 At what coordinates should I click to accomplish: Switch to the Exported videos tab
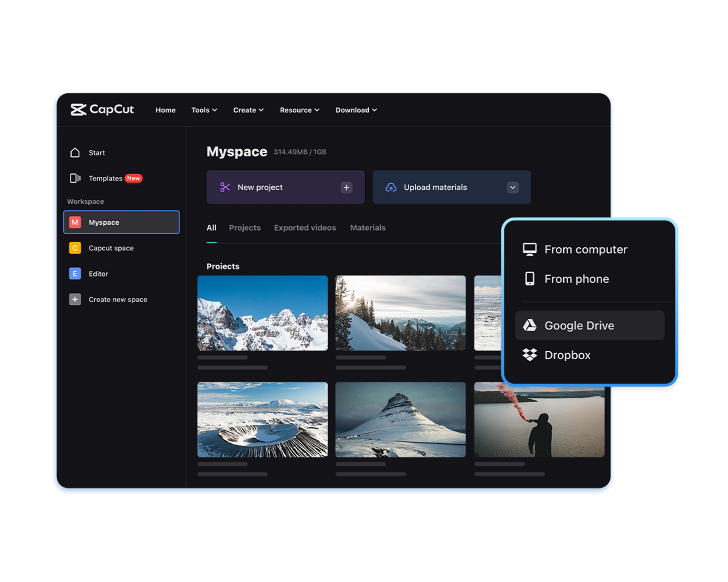click(x=305, y=227)
